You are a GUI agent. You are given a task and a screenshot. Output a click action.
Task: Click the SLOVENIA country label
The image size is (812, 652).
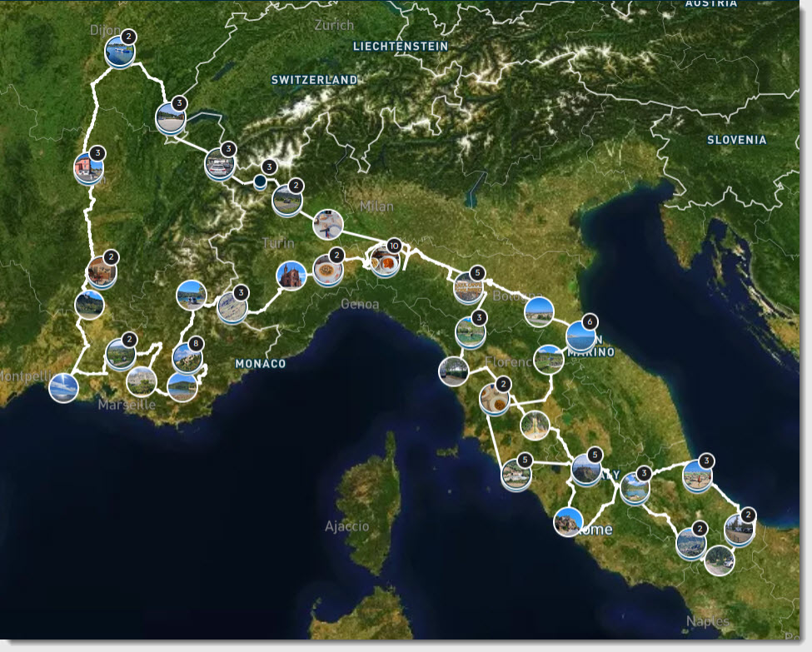(x=736, y=140)
